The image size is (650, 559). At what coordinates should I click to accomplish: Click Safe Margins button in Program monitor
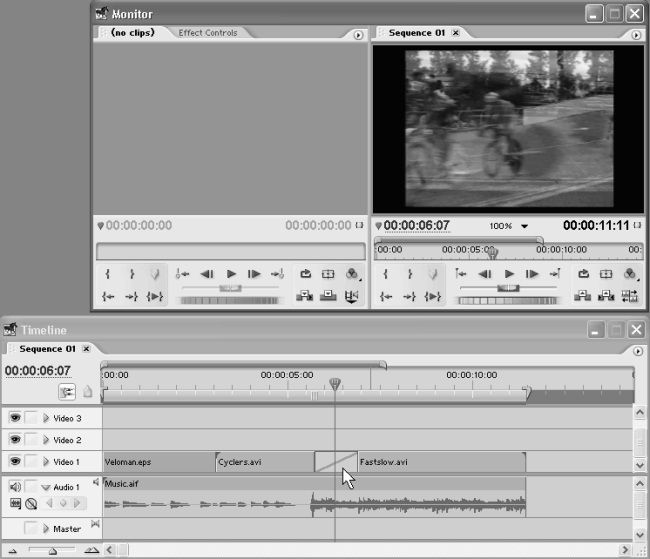(x=606, y=274)
